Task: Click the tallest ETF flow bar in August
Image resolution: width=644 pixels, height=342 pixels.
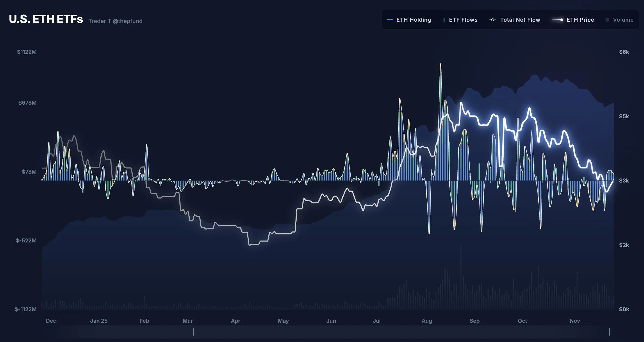Action: tap(440, 120)
